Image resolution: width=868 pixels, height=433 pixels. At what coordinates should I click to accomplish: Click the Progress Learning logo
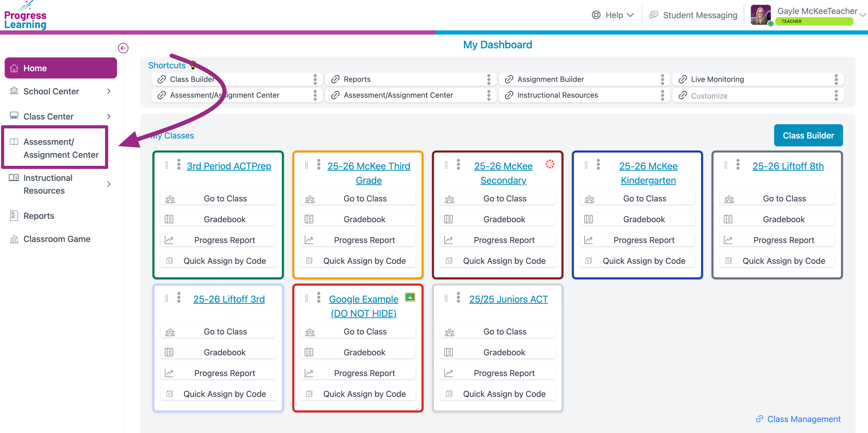25,16
